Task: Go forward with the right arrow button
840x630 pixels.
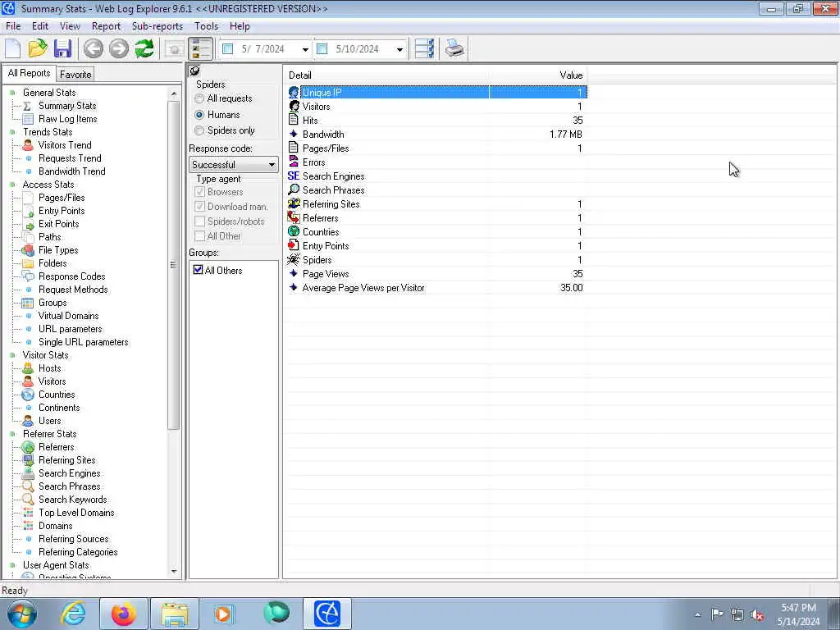Action: pos(119,48)
